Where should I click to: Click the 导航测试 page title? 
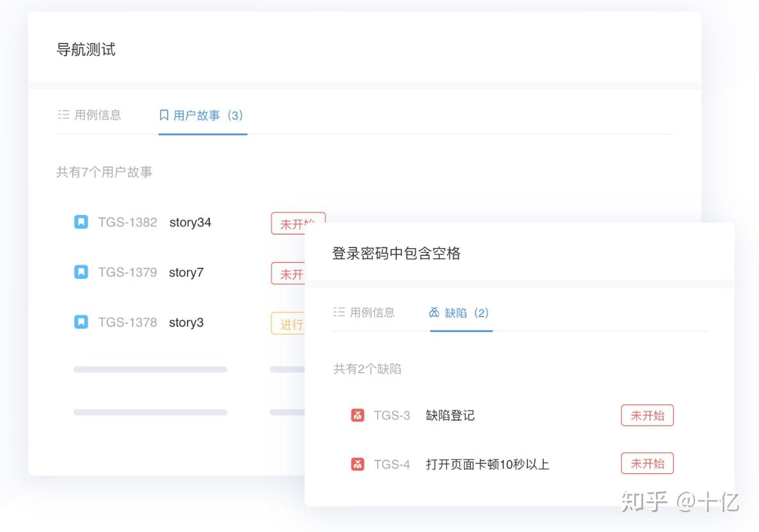[x=86, y=49]
